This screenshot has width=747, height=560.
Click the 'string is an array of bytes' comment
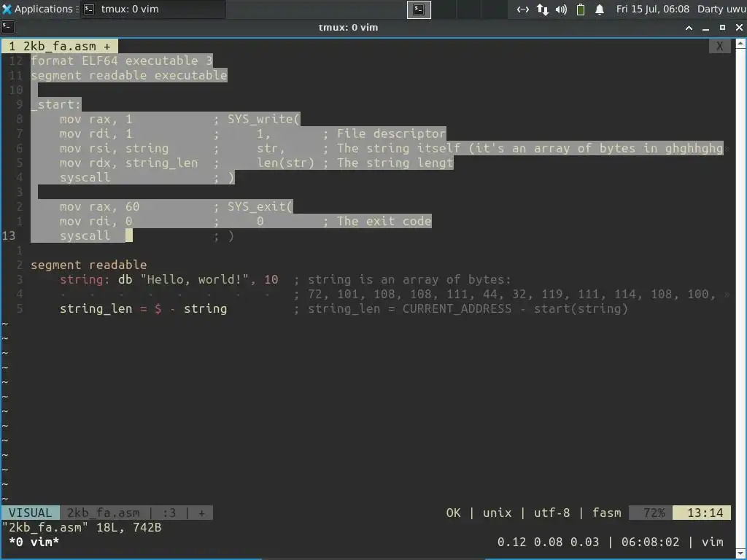tap(409, 279)
